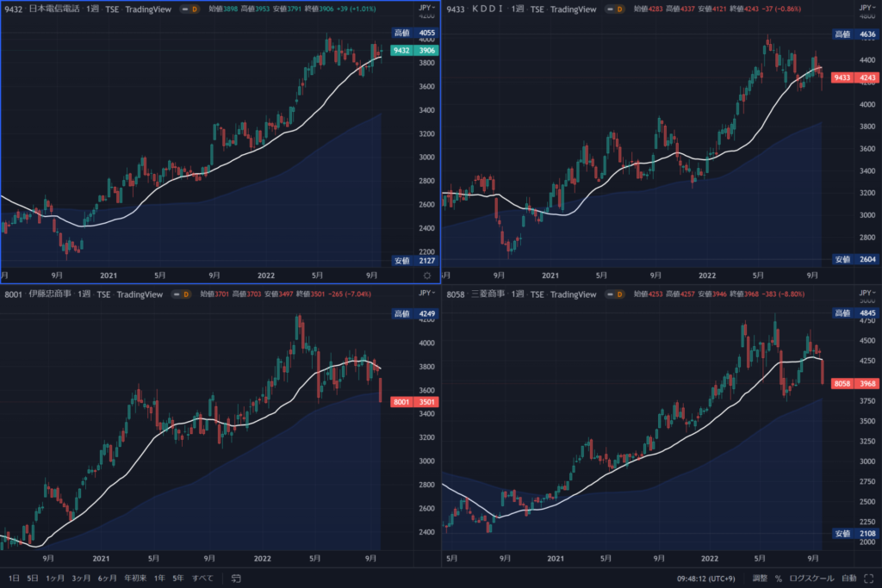
Task: Open chart settings gear in 9432 chart
Action: tap(427, 275)
